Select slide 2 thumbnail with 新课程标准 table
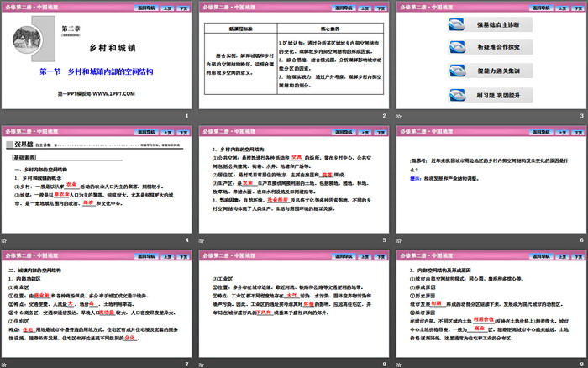This screenshot has width=588, height=368. point(294,59)
